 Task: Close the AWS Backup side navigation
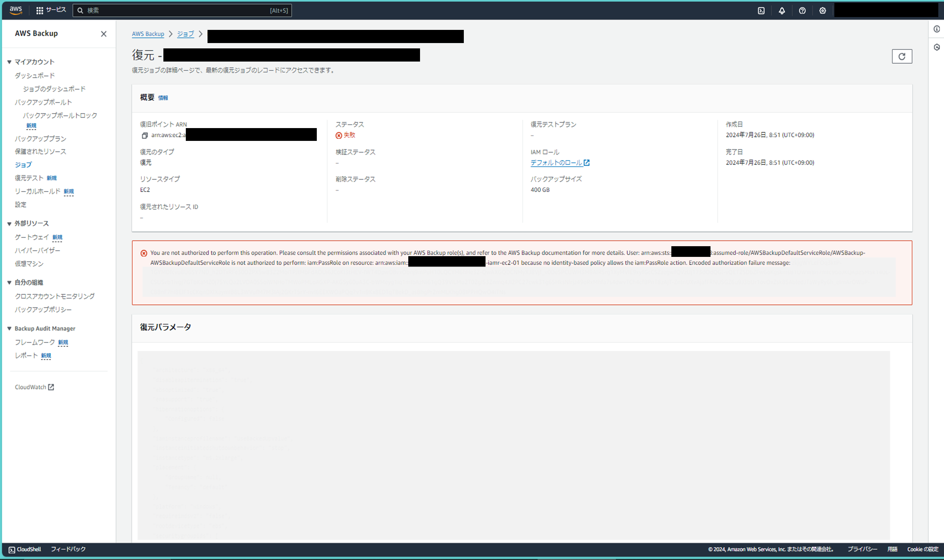(104, 34)
